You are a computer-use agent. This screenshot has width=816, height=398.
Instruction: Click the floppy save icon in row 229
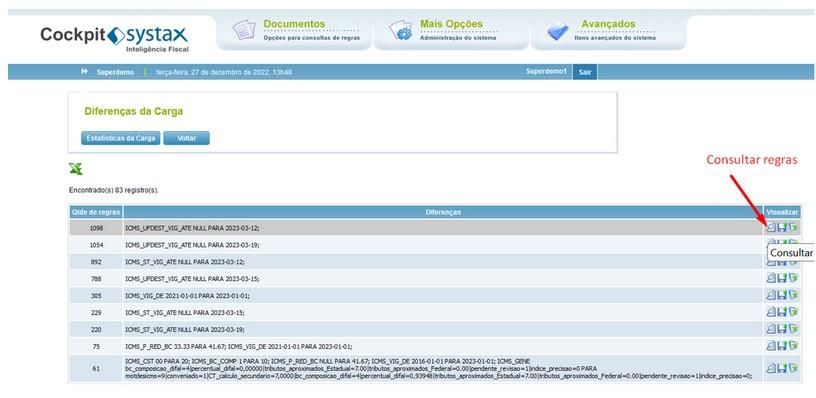click(x=782, y=312)
